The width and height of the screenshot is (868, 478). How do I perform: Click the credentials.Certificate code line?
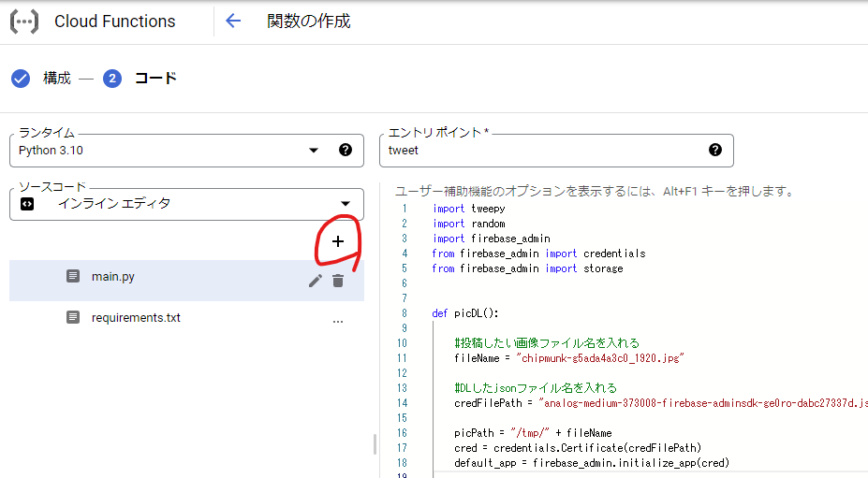(x=578, y=447)
